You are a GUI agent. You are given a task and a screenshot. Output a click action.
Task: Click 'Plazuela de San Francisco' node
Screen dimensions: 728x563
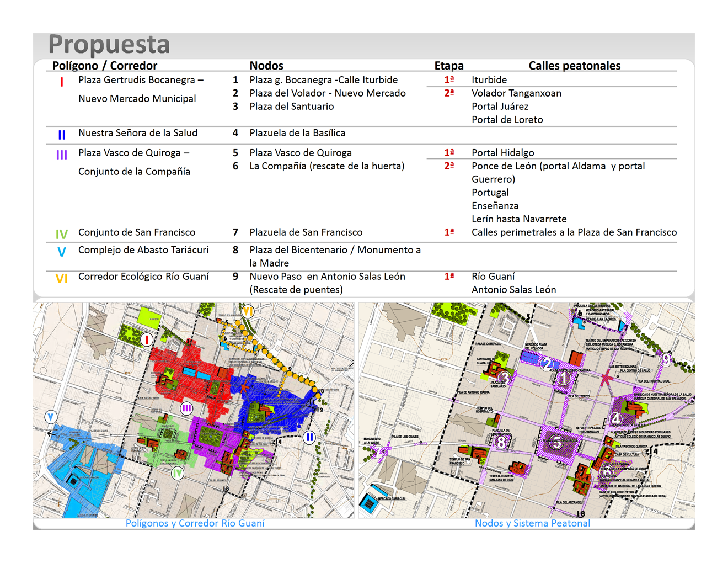coord(306,232)
